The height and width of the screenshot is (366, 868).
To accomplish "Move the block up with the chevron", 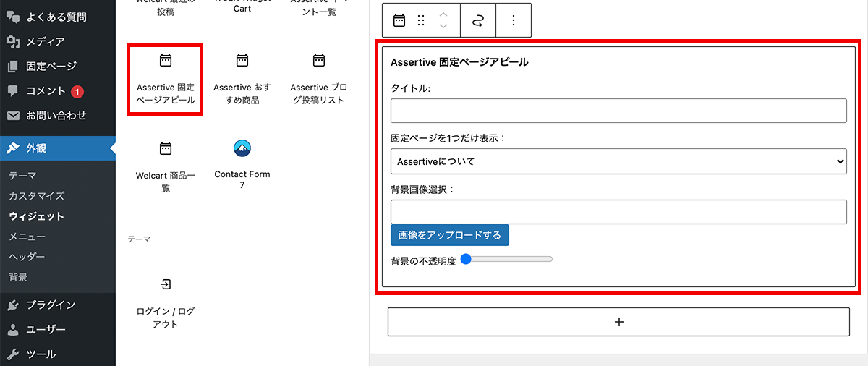I will 443,14.
